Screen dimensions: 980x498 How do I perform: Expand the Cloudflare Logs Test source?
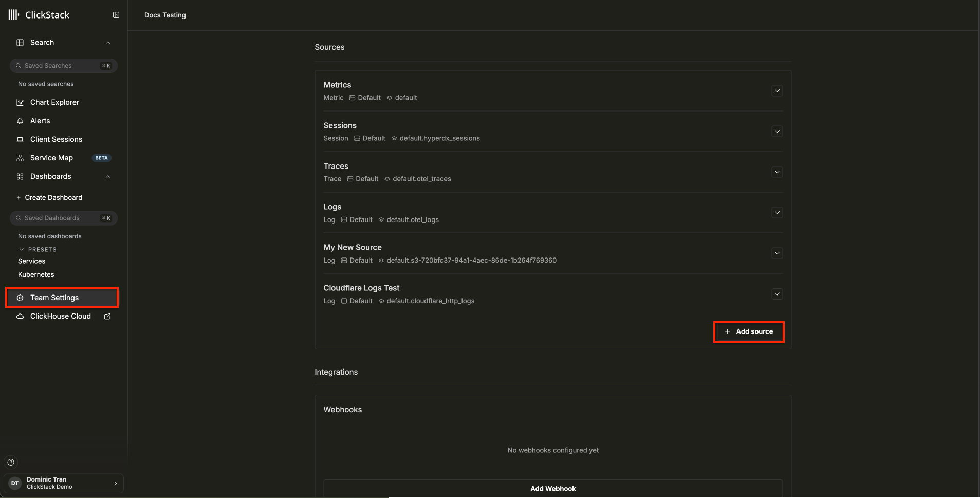point(777,294)
